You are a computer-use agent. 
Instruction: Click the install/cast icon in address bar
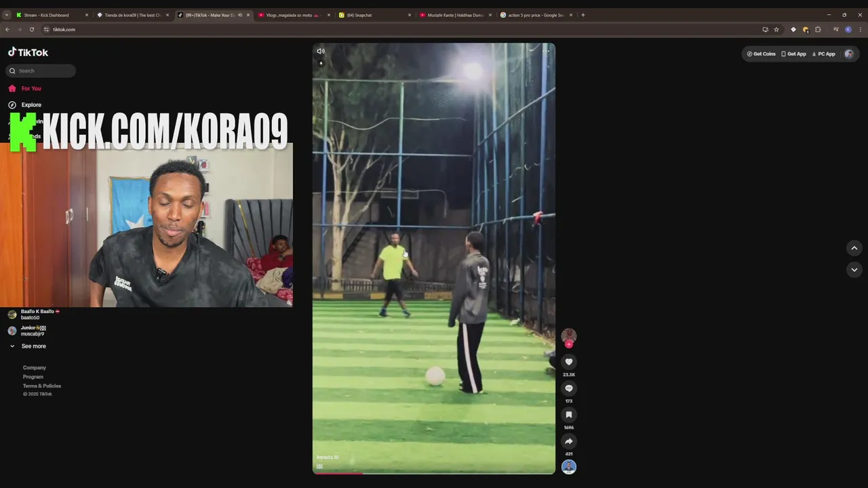766,29
